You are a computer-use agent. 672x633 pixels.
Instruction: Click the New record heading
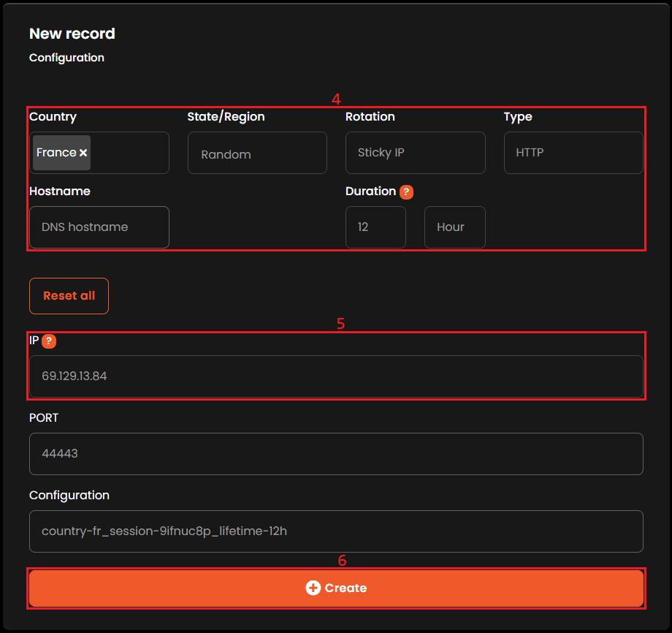point(72,34)
